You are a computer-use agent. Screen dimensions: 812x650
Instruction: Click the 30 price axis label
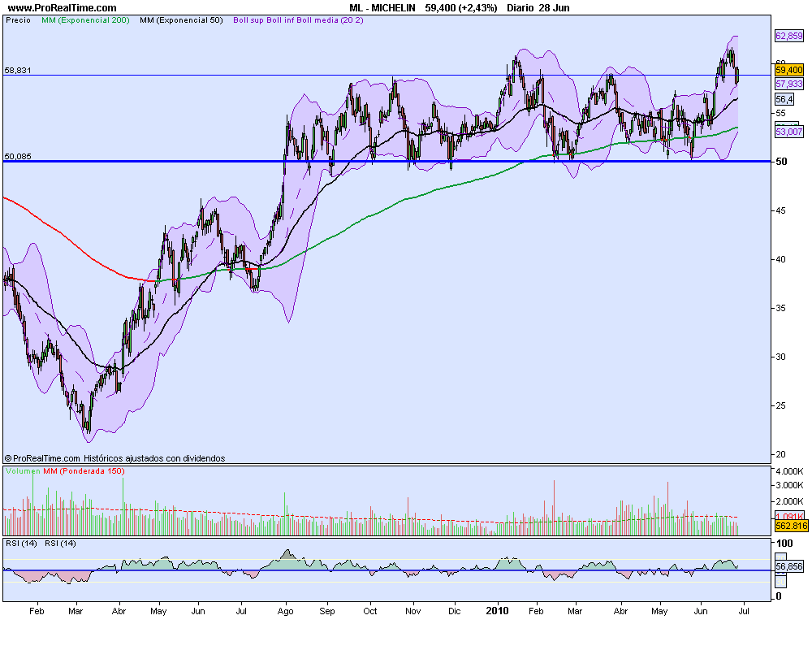[x=781, y=357]
